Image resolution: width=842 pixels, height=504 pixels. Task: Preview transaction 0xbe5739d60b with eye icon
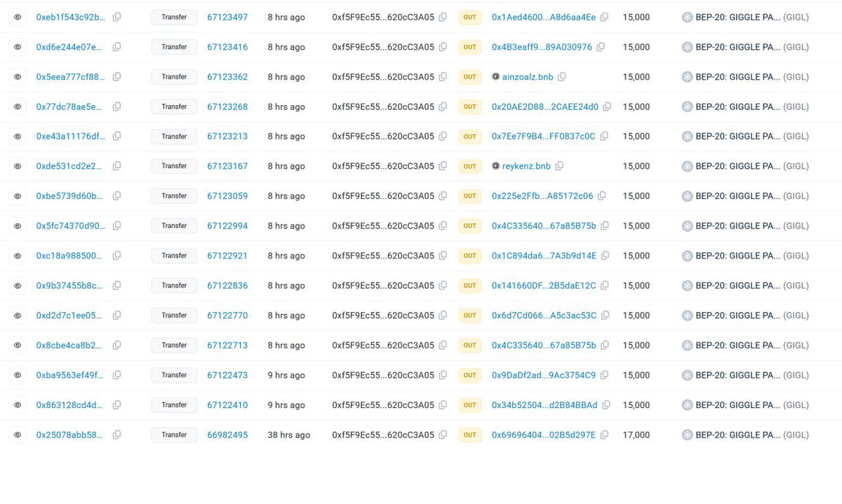[18, 196]
